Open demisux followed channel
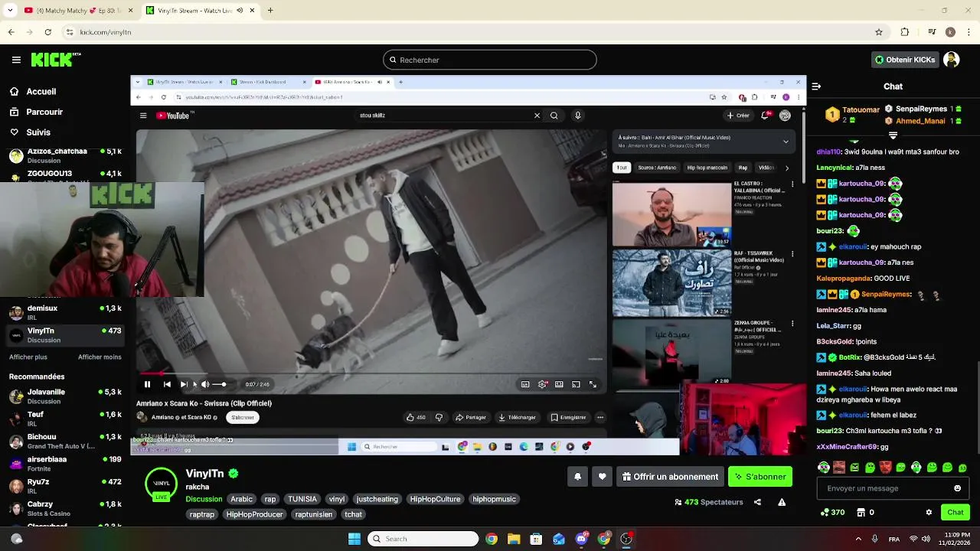 65,312
